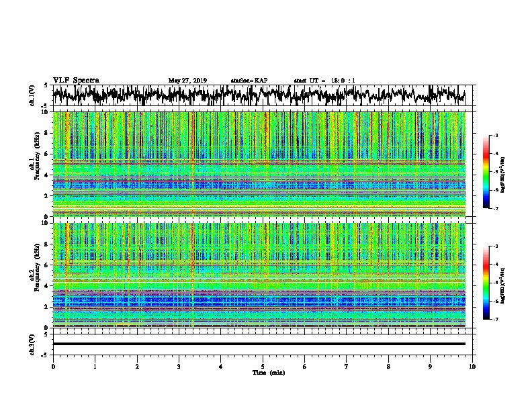Select the "start UT = 18: 0 : 1" text

tap(324, 81)
